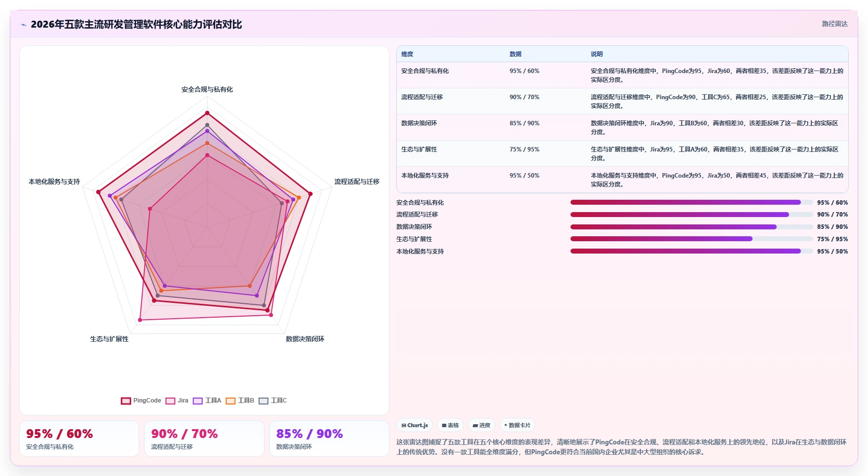Viewport: 868px width, 476px height.
Task: Toggle the 工具A legend entry
Action: coord(207,401)
